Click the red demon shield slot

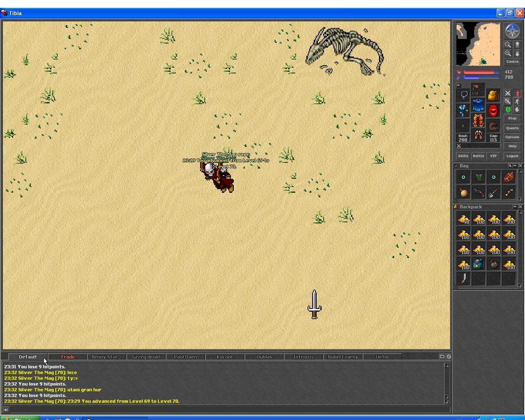click(x=493, y=110)
